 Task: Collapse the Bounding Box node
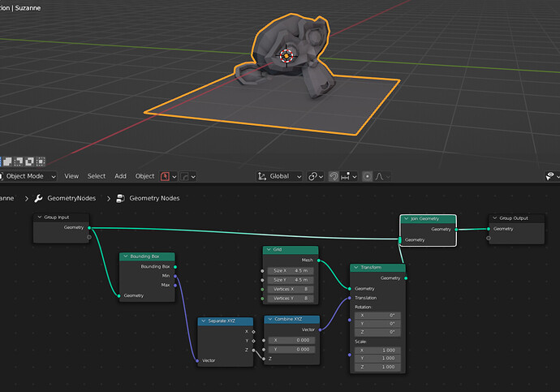click(126, 256)
